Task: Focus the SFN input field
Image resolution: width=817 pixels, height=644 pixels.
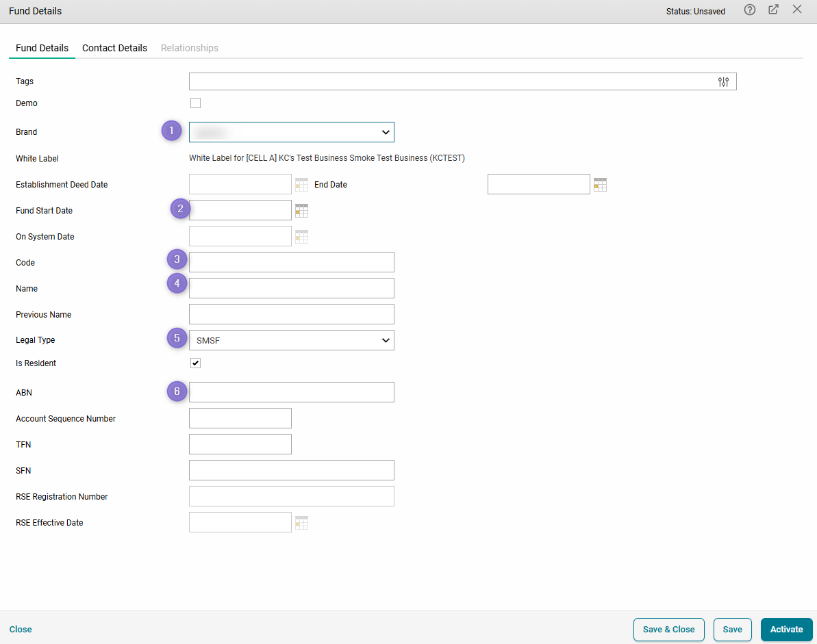Action: (x=291, y=471)
